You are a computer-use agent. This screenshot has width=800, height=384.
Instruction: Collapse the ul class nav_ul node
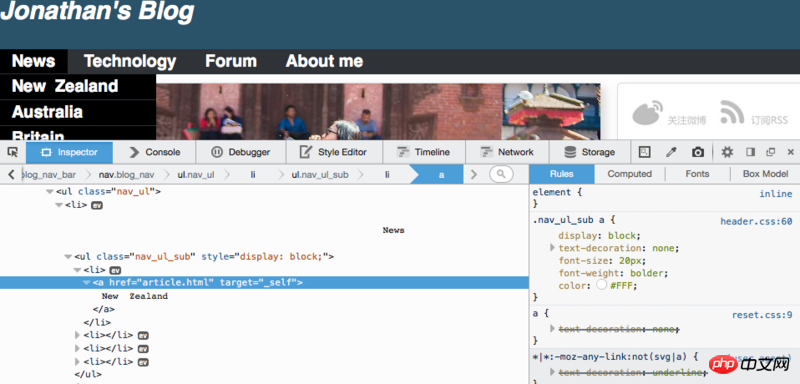coord(49,192)
